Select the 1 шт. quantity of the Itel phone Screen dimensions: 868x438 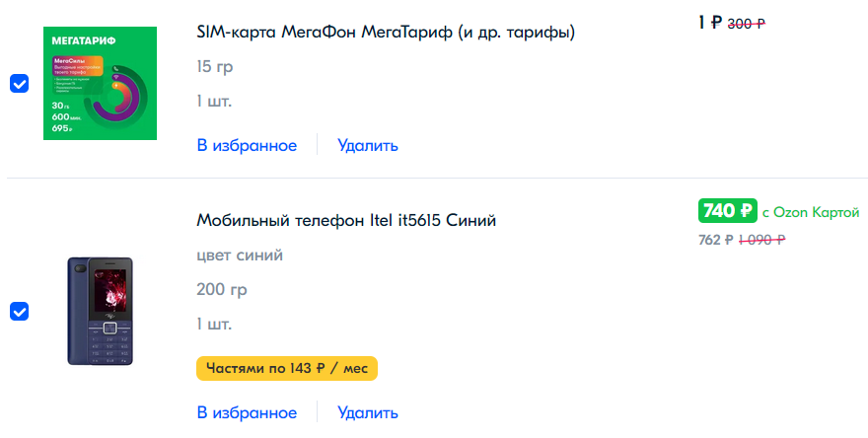[214, 324]
